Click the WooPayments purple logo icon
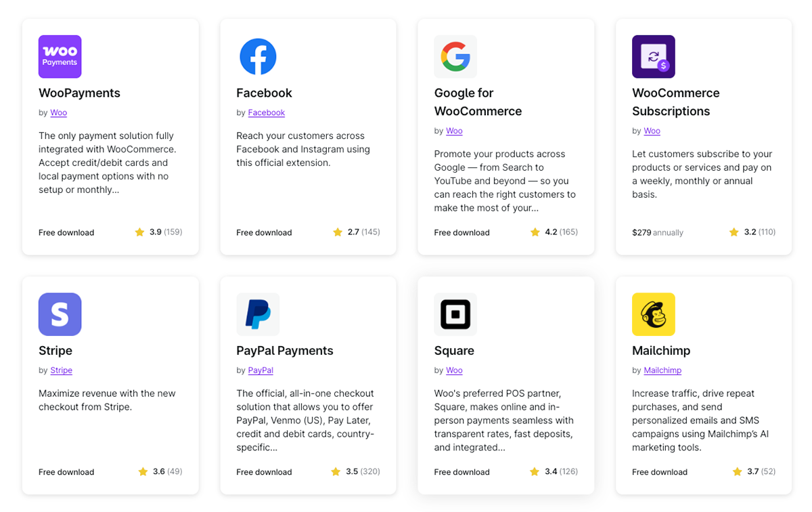 (x=60, y=57)
